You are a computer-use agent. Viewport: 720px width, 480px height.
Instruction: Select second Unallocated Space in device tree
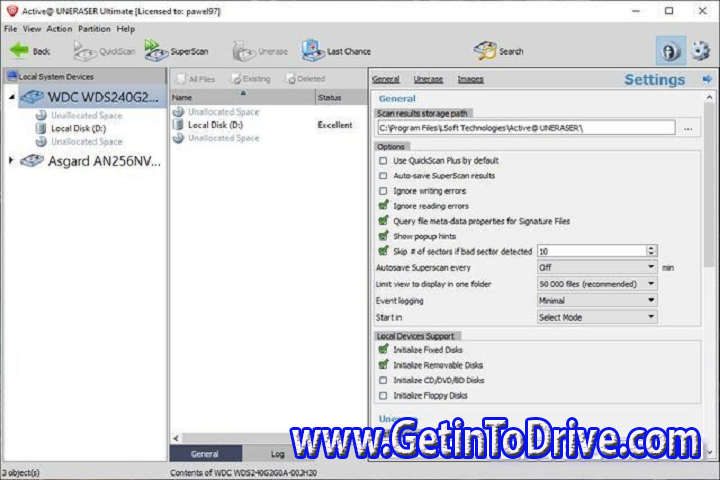(x=87, y=141)
